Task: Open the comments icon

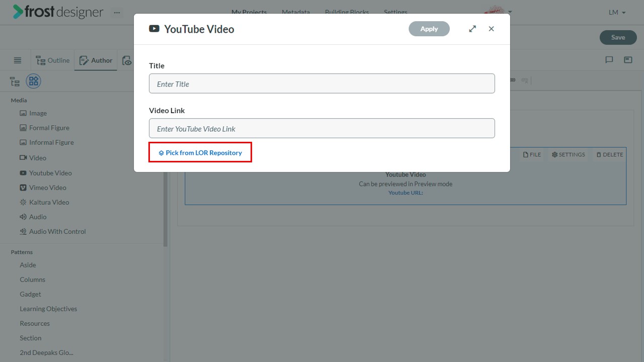Action: (x=609, y=60)
